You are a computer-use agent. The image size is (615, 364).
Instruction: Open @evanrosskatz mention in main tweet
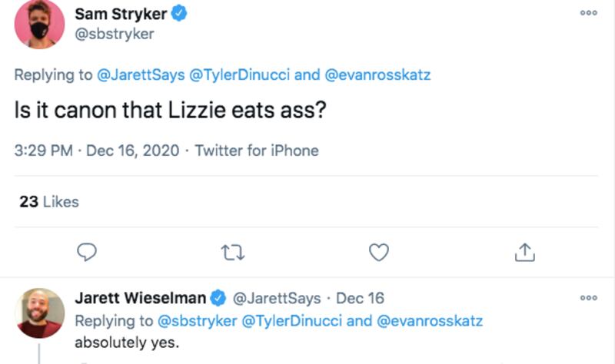[x=379, y=75]
